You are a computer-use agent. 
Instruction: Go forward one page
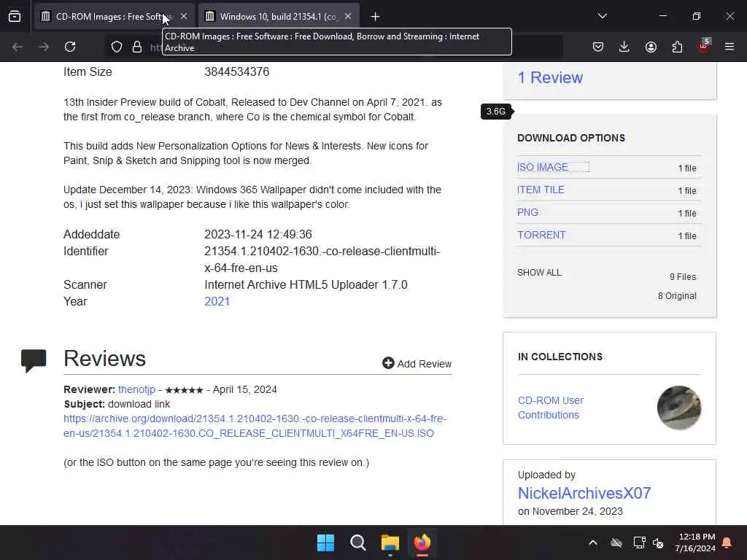tap(44, 47)
